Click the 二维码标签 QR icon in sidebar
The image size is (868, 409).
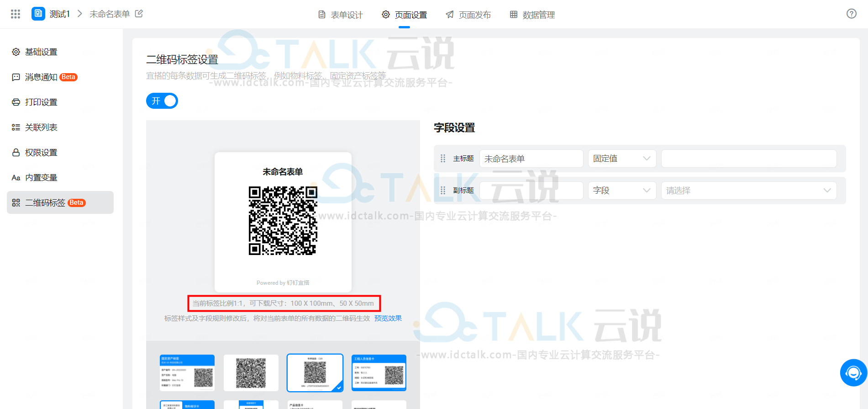16,203
